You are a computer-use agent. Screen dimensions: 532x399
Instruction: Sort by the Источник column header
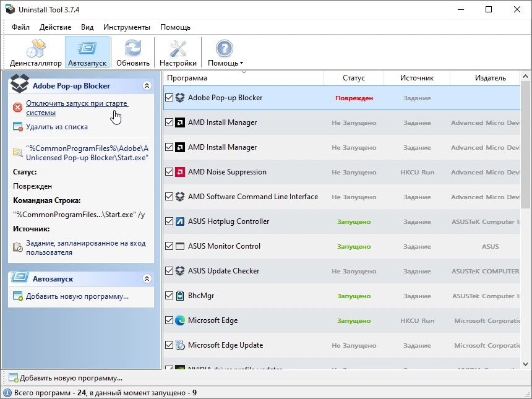(x=417, y=78)
